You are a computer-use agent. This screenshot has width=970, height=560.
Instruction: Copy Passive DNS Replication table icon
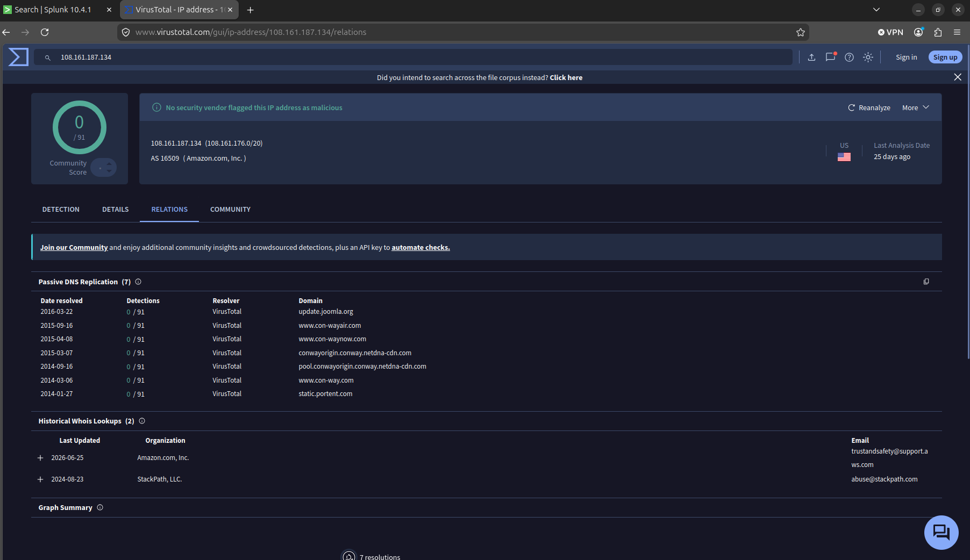click(x=926, y=282)
